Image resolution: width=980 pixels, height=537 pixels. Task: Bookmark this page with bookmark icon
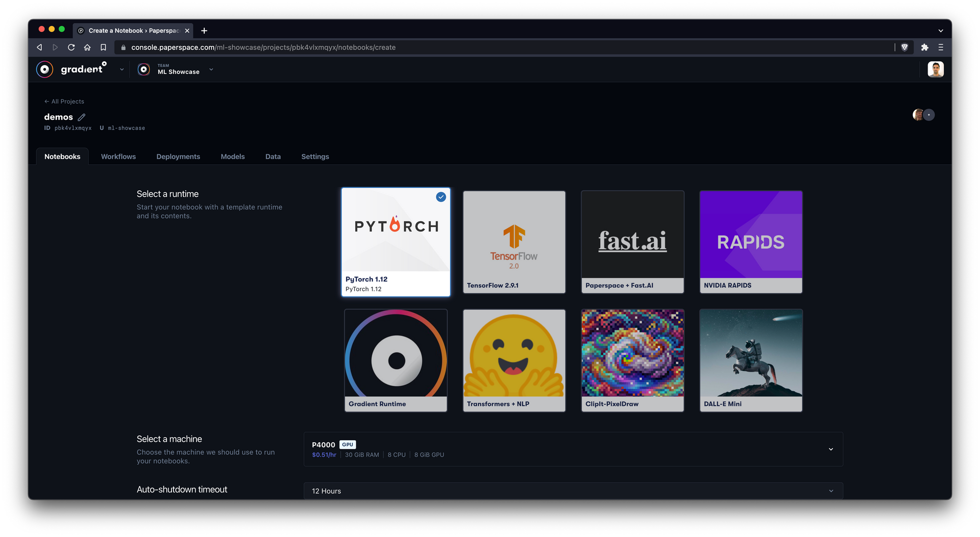point(103,48)
